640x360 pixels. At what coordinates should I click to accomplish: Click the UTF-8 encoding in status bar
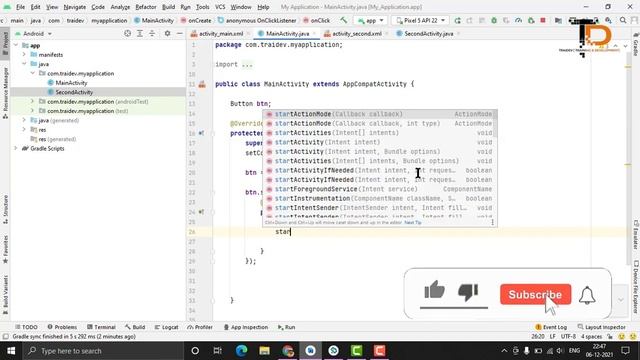568,337
